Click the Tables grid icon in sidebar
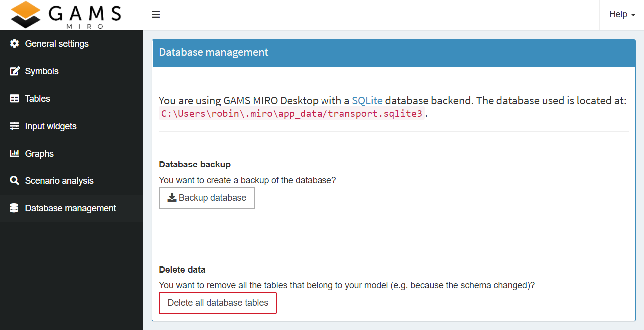 pyautogui.click(x=14, y=98)
